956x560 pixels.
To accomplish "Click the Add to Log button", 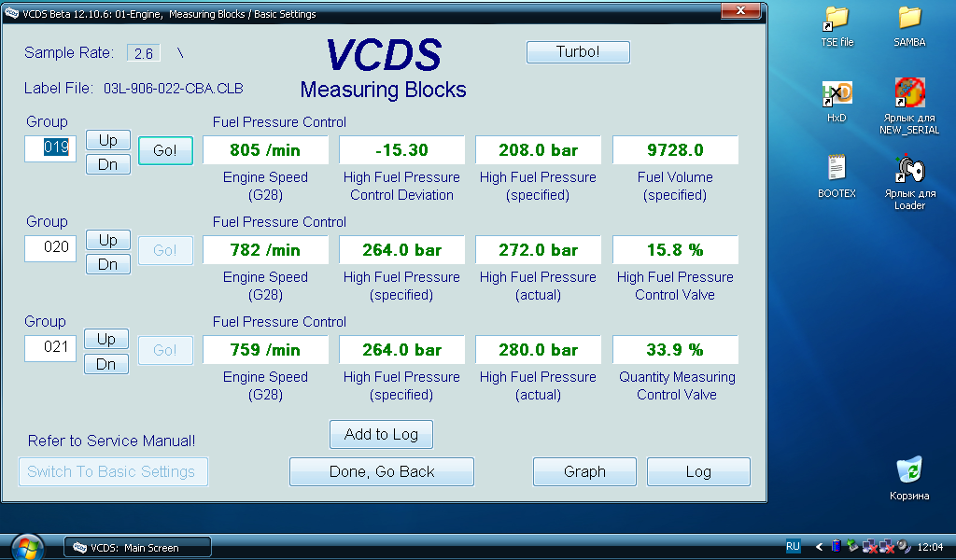I will point(381,435).
